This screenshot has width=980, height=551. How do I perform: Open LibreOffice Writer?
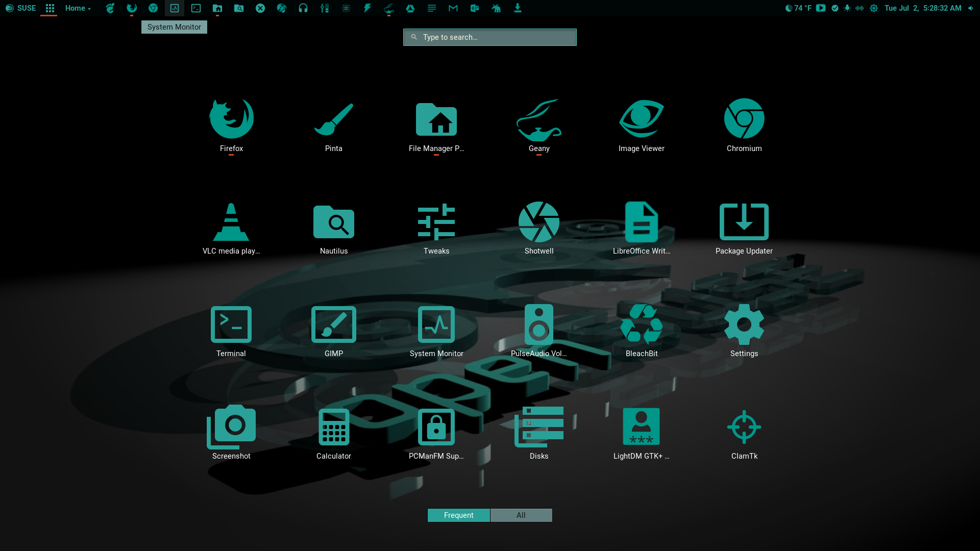pos(642,229)
